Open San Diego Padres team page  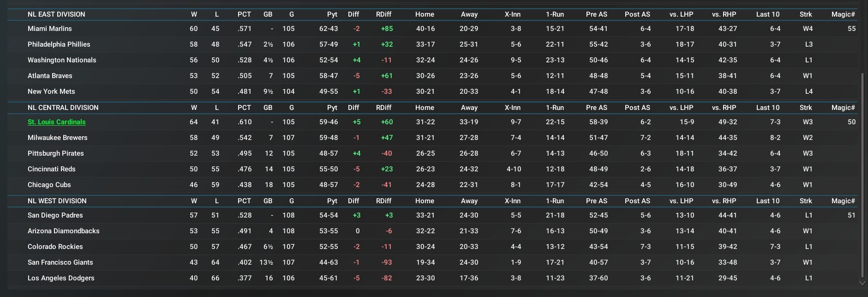click(55, 215)
